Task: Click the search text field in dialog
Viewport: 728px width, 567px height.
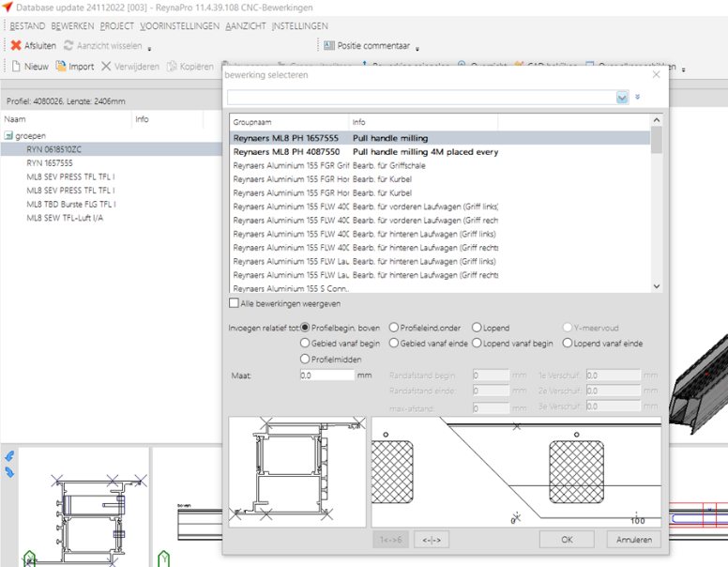Action: (421, 97)
